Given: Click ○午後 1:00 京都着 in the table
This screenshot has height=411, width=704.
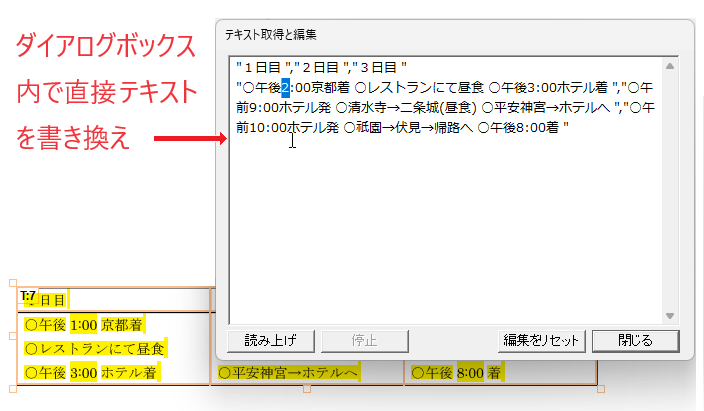Looking at the screenshot, I should point(84,325).
